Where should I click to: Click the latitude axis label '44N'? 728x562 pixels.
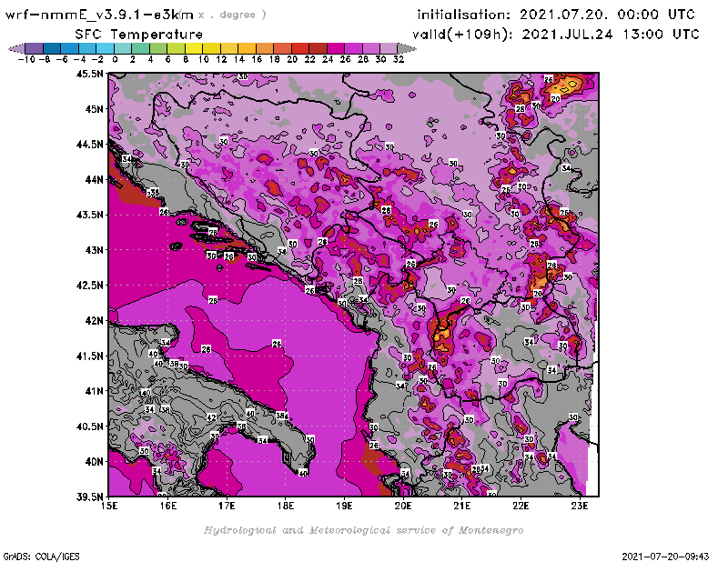[94, 179]
